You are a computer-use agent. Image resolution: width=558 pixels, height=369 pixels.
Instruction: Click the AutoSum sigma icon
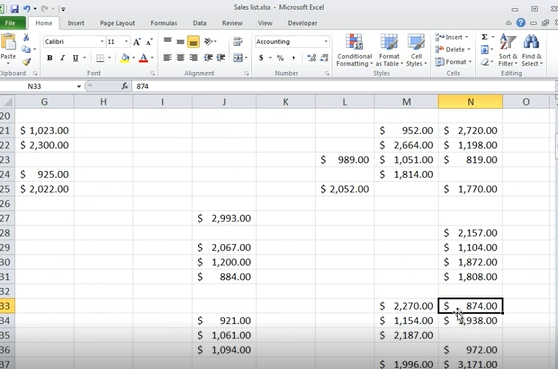484,37
